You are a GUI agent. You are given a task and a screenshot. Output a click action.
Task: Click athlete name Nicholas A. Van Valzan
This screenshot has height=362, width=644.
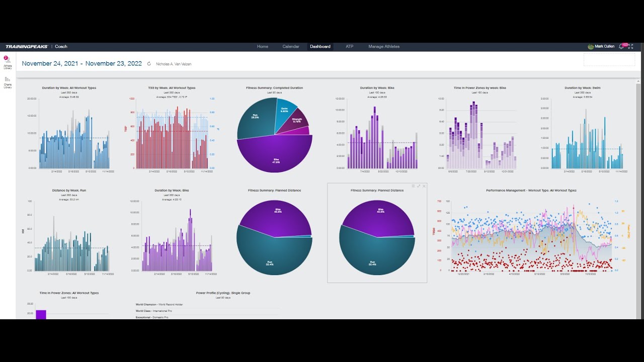tap(174, 64)
